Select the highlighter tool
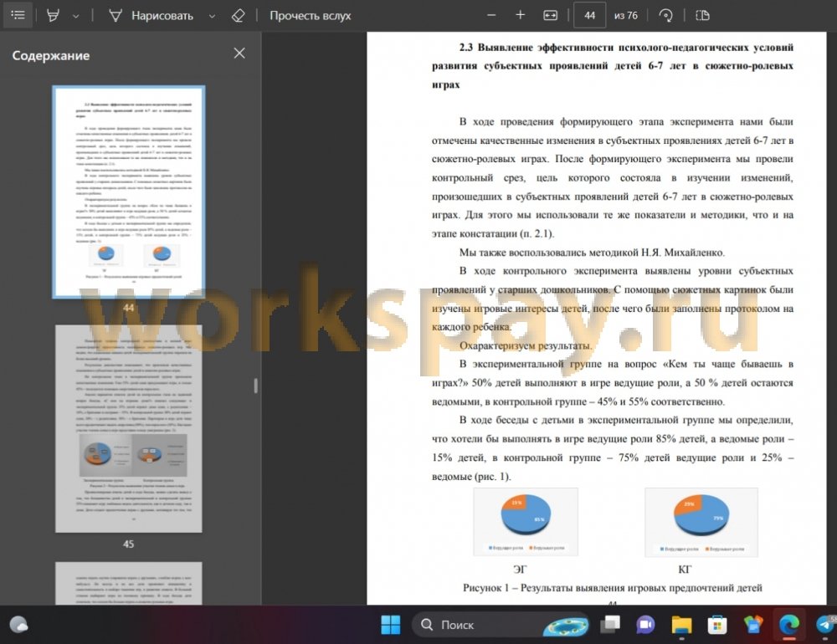 point(53,16)
